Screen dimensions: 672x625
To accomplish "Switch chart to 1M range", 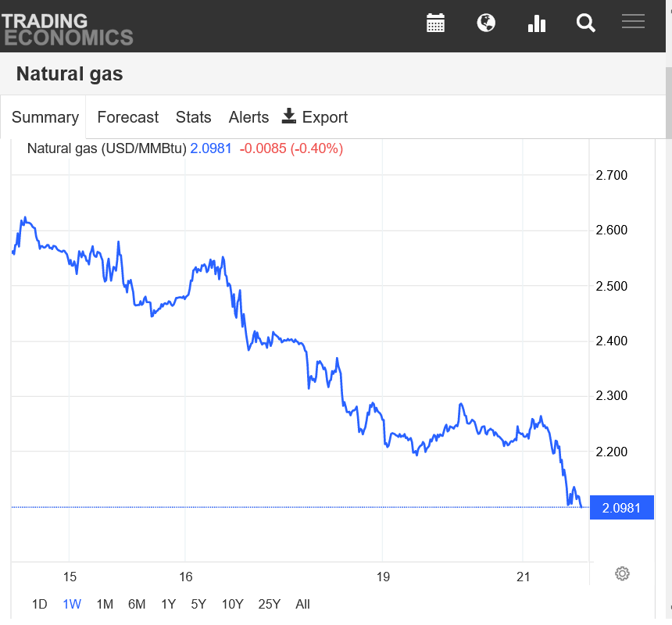I will click(105, 604).
